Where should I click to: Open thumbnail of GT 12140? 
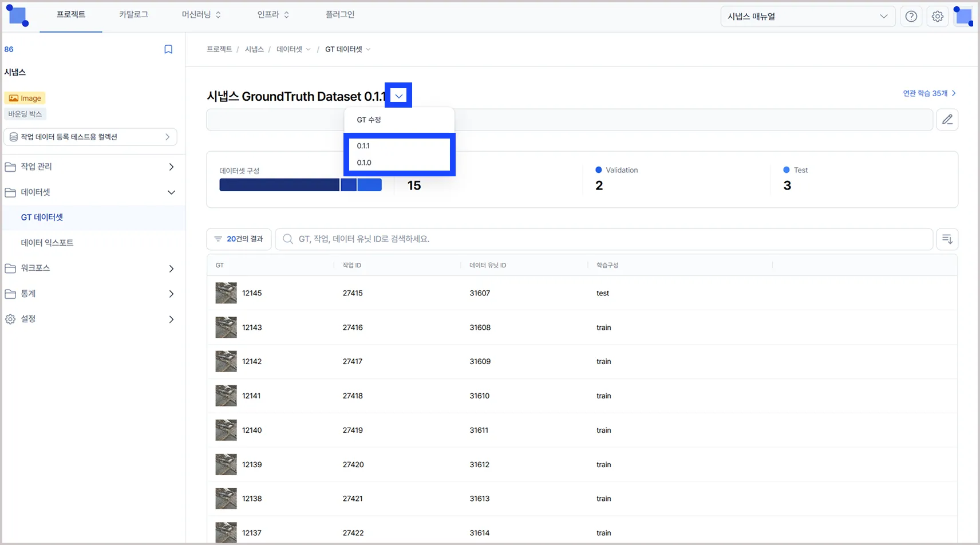click(x=226, y=430)
